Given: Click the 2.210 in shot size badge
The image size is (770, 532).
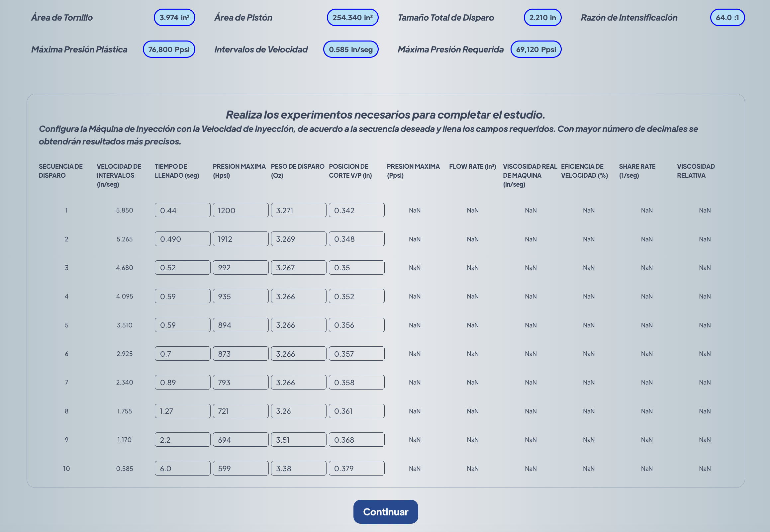Looking at the screenshot, I should pyautogui.click(x=542, y=18).
